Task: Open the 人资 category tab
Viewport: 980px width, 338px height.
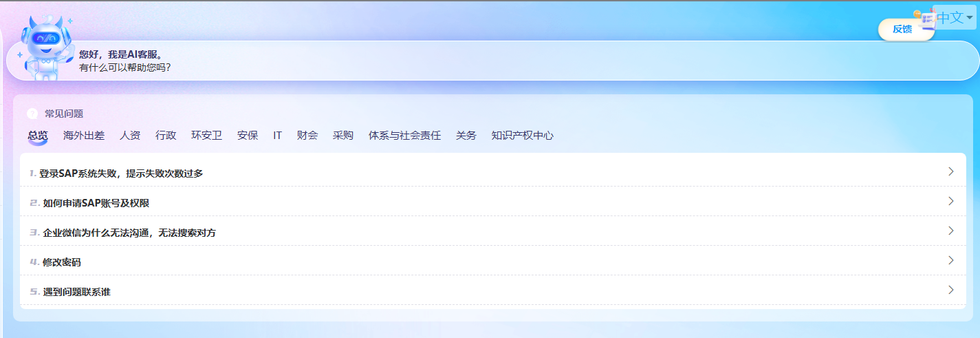Action: click(x=130, y=136)
